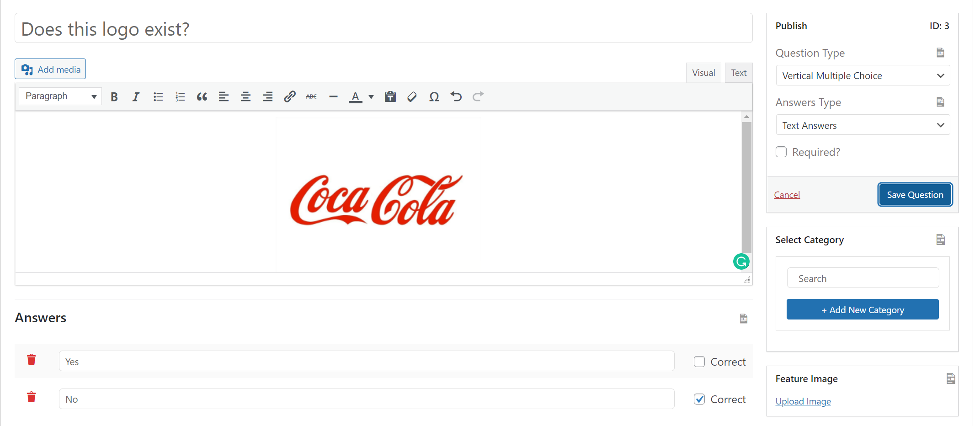Insert a numbered list
This screenshot has height=426, width=980.
coord(180,96)
